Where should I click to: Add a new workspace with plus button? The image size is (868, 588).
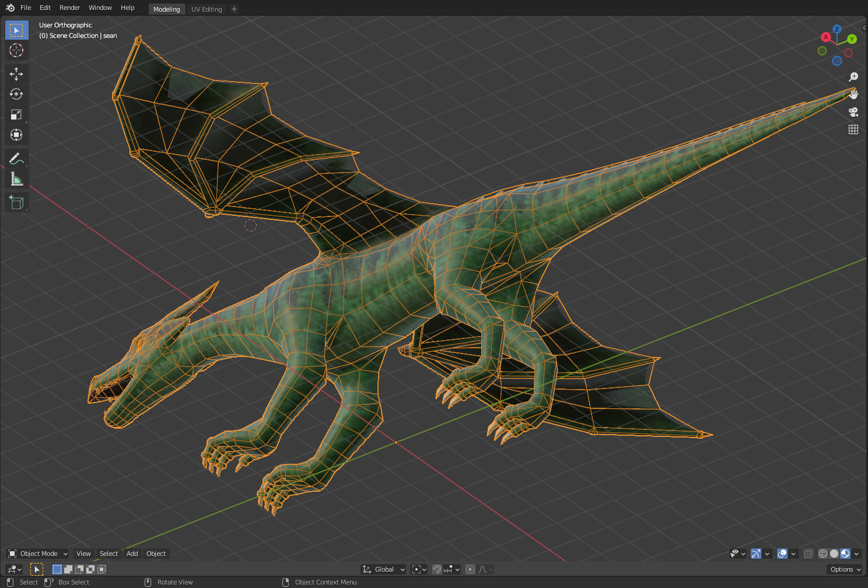(234, 9)
